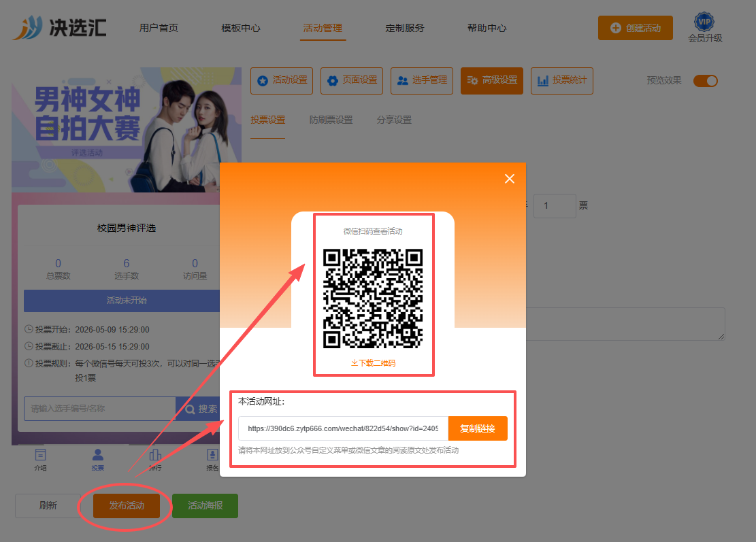Click the 选手数 count
The image size is (756, 542).
[127, 269]
